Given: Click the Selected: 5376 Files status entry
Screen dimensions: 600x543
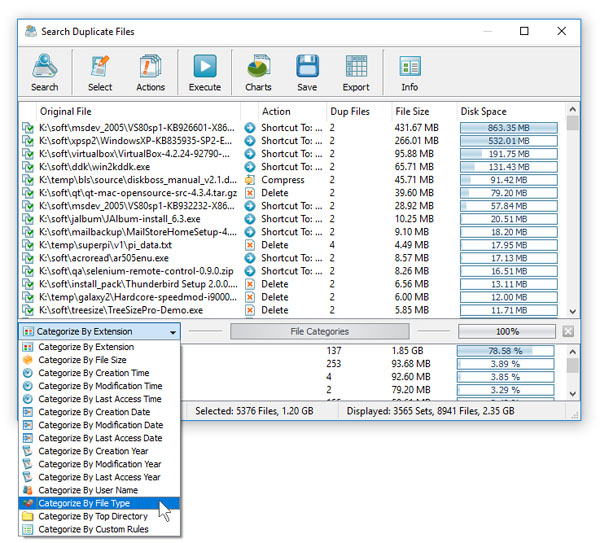Looking at the screenshot, I should click(x=254, y=411).
